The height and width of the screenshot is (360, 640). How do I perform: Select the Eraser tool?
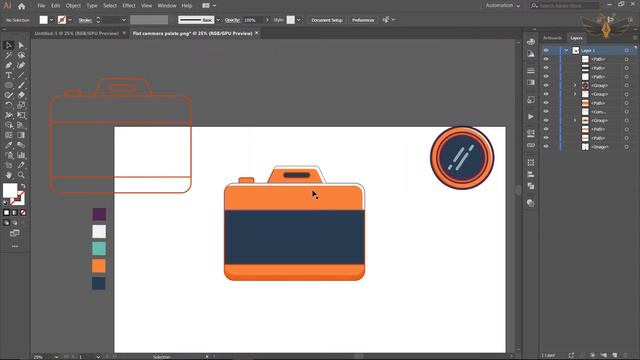21,95
